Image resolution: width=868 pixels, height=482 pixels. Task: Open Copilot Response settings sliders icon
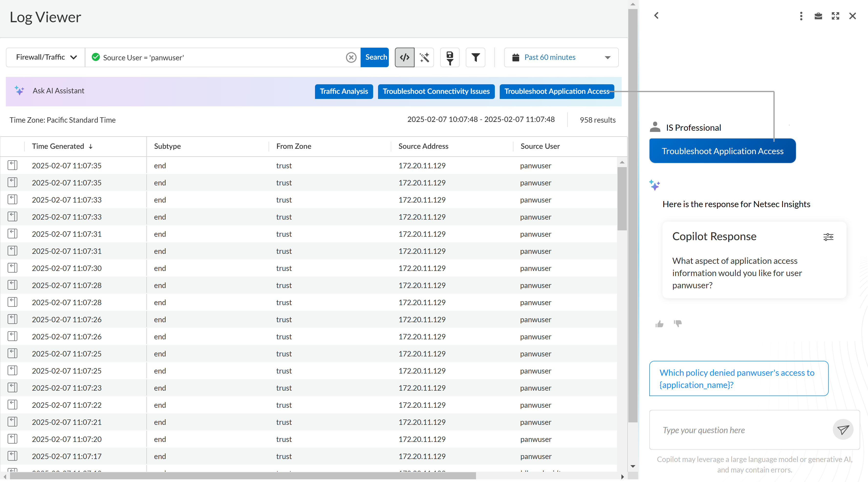click(x=828, y=237)
